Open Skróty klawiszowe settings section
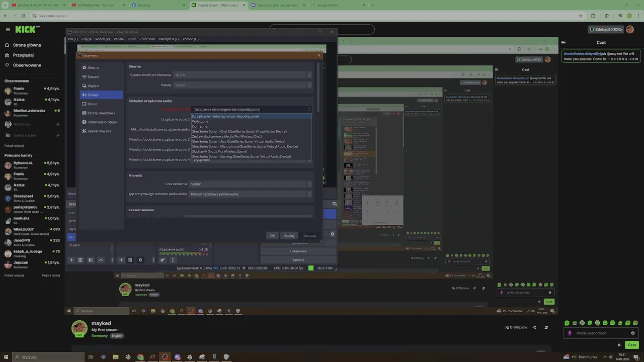This screenshot has width=644, height=362. pyautogui.click(x=101, y=113)
